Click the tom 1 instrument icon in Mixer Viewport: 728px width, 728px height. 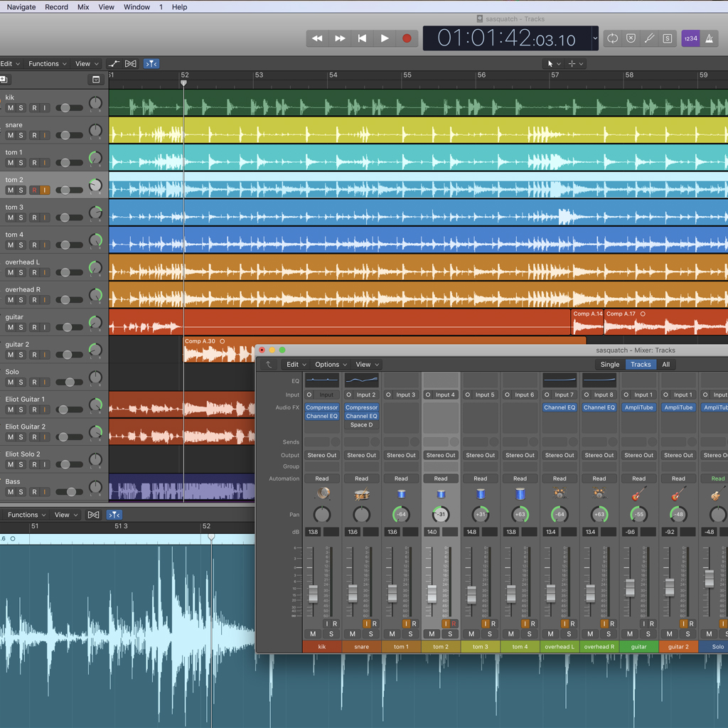[402, 494]
